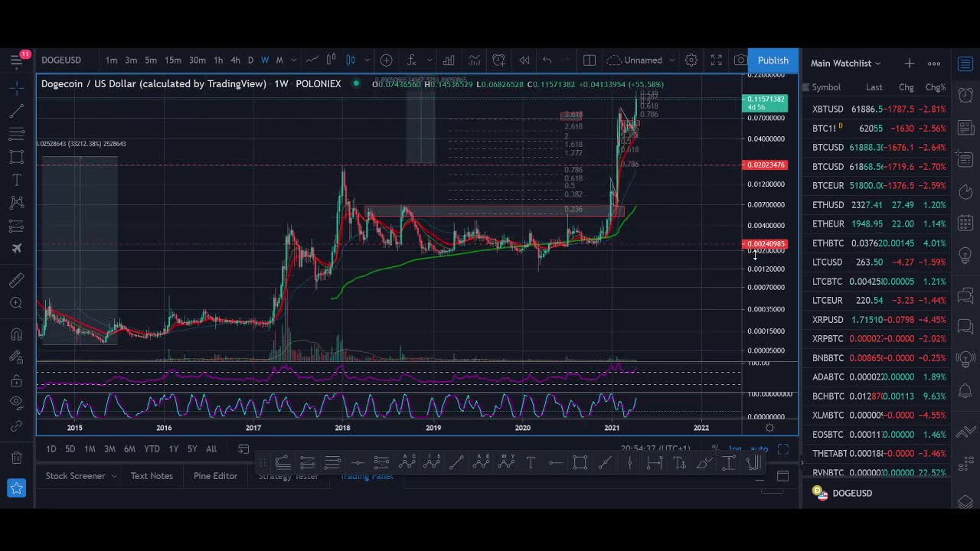This screenshot has height=551, width=980.
Task: Expand the Unnamed layout dropdown arrow
Action: (672, 60)
